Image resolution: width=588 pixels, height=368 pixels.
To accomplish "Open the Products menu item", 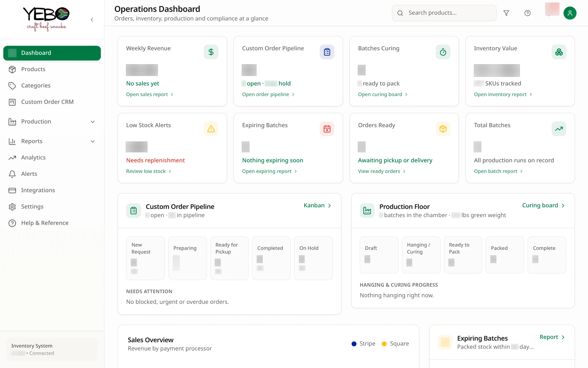I will click(x=52, y=69).
